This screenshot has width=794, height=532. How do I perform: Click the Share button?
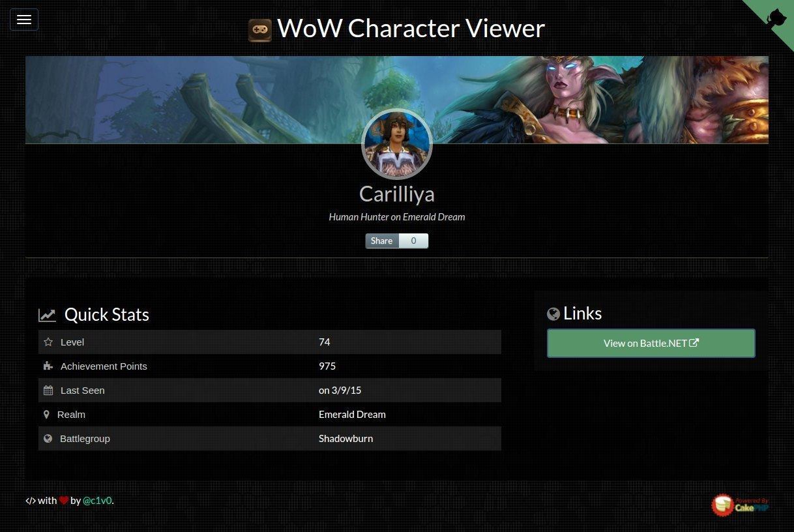pyautogui.click(x=382, y=241)
